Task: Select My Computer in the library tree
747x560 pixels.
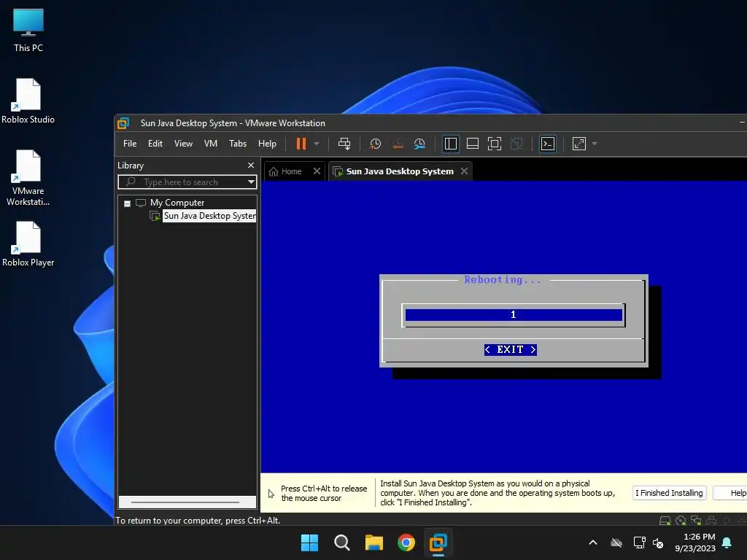Action: tap(177, 203)
